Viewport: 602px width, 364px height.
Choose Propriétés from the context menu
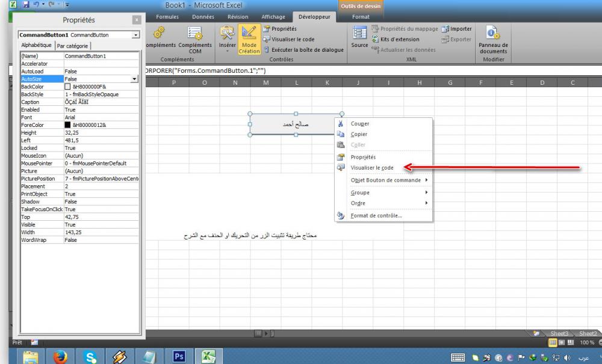point(383,157)
